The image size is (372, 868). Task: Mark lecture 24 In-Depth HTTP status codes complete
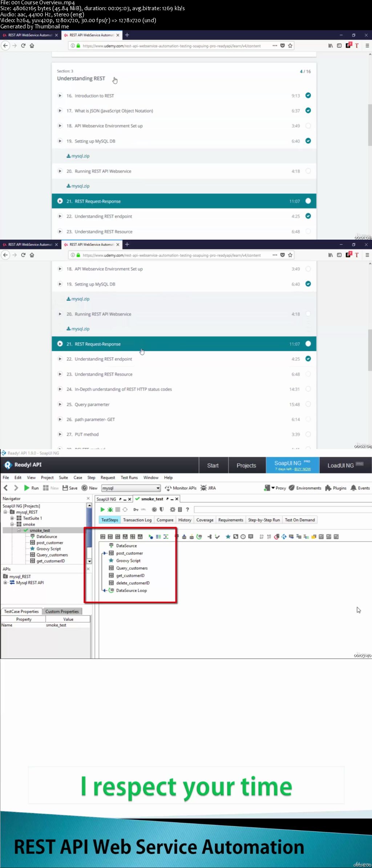pos(308,389)
